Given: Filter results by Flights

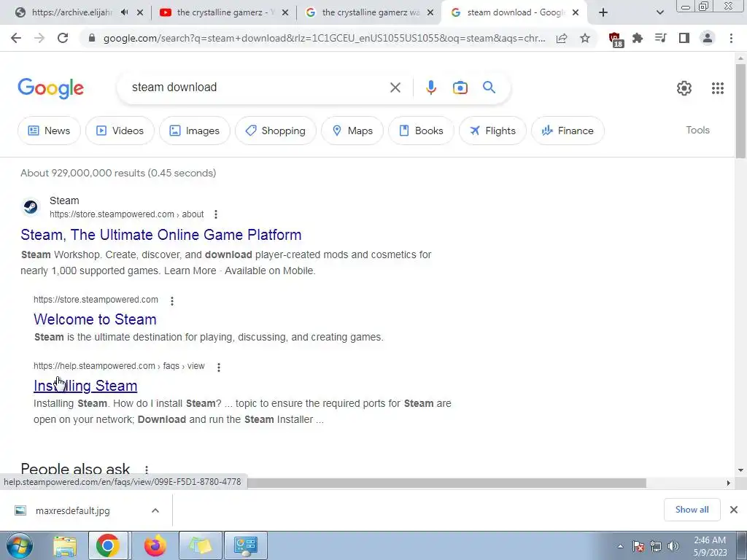Looking at the screenshot, I should pos(492,131).
